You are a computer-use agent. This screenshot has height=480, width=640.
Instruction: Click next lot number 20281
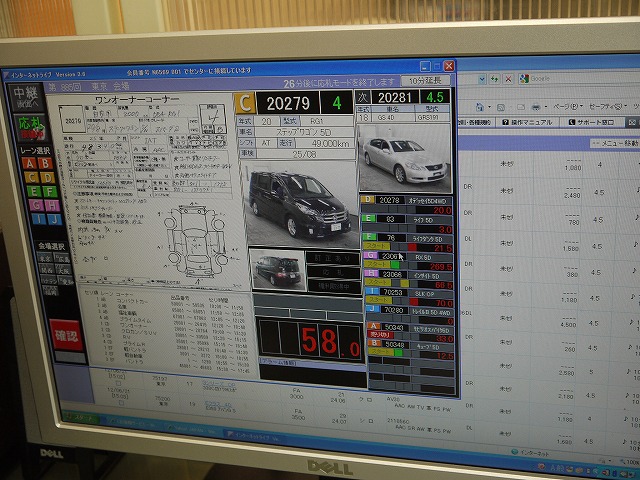395,98
